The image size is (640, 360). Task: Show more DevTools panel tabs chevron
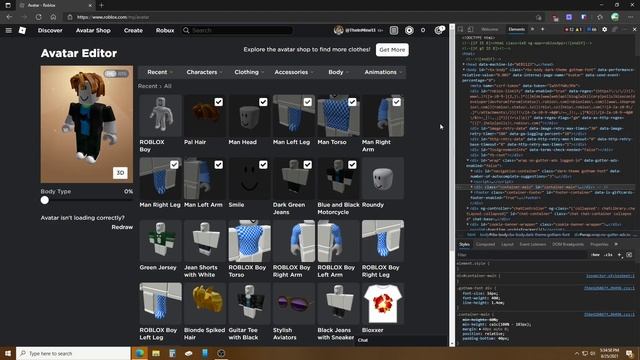coord(532,29)
